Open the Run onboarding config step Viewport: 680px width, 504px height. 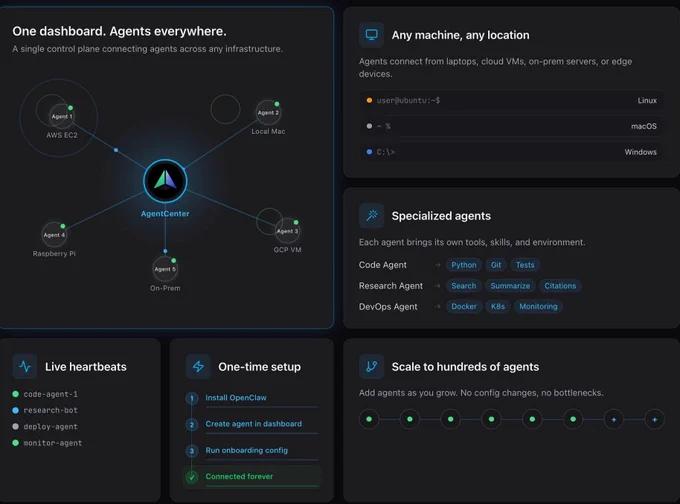point(246,450)
